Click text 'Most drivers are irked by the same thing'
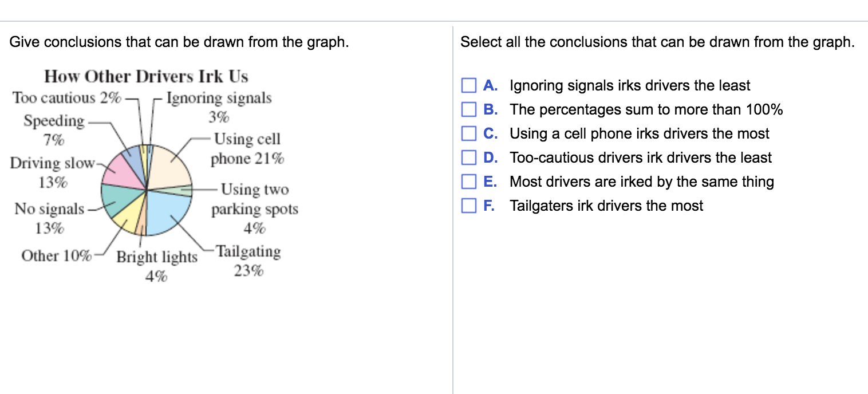 [x=642, y=182]
